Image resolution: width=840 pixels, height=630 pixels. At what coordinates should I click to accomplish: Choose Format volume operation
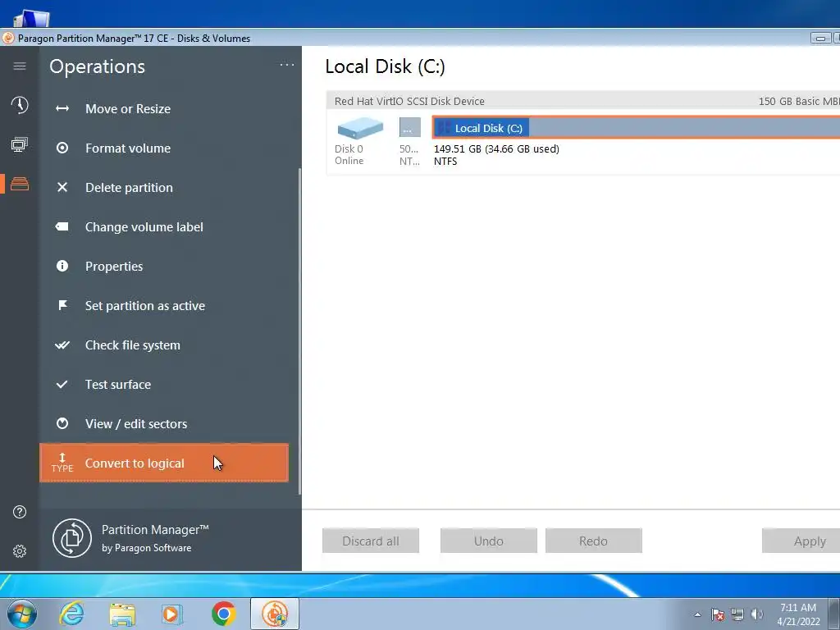click(x=164, y=148)
